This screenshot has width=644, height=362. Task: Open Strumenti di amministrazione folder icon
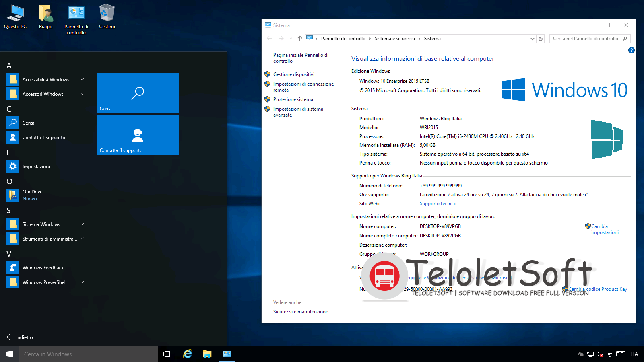coord(13,239)
